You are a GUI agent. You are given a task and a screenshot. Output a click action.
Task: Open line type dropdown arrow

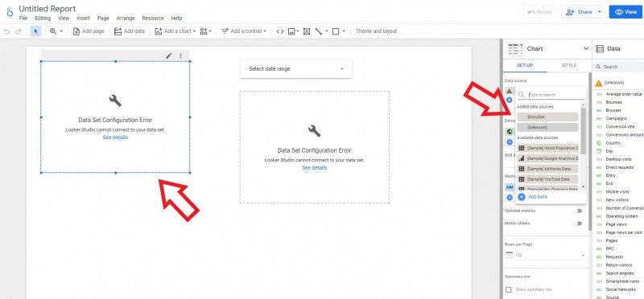327,31
